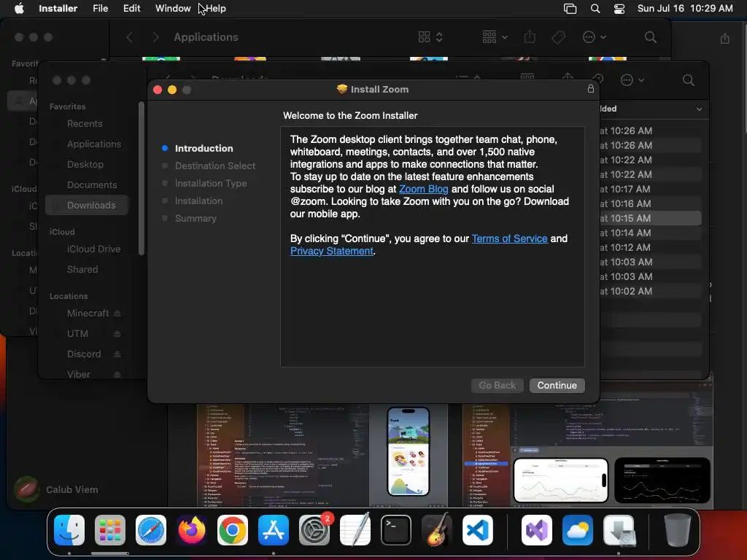Open Spotlight search in menu bar
Screen dimensions: 747x560
tap(595, 9)
